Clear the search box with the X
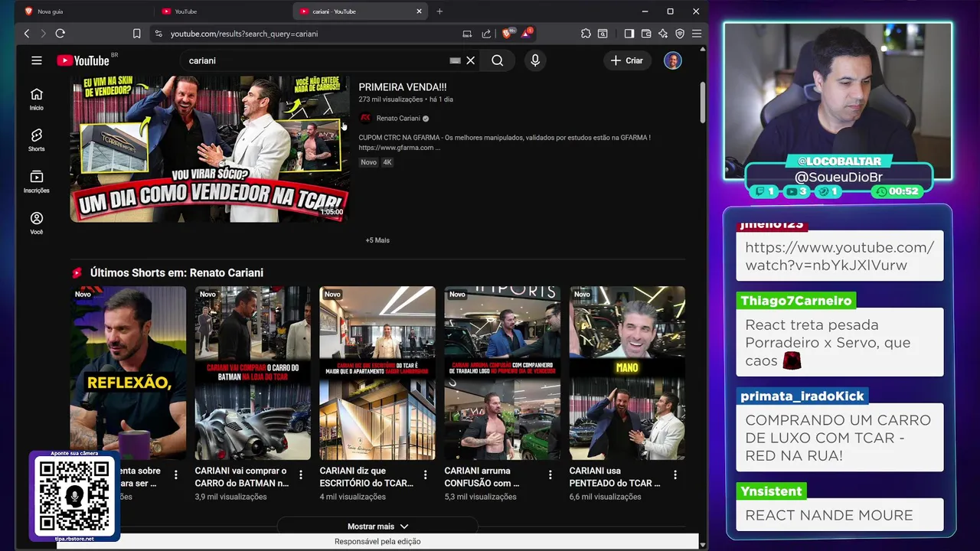Viewport: 980px width, 551px height. [x=471, y=60]
